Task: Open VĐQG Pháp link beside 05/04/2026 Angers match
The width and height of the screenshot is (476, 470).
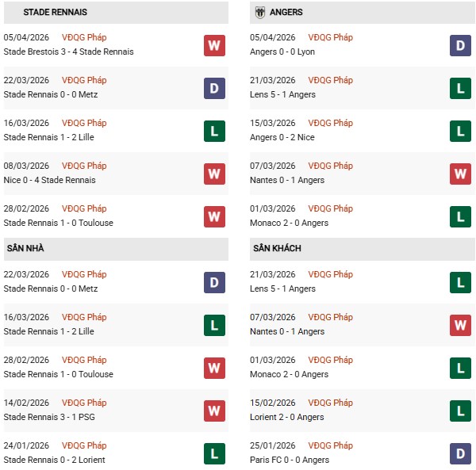Action: [x=331, y=37]
